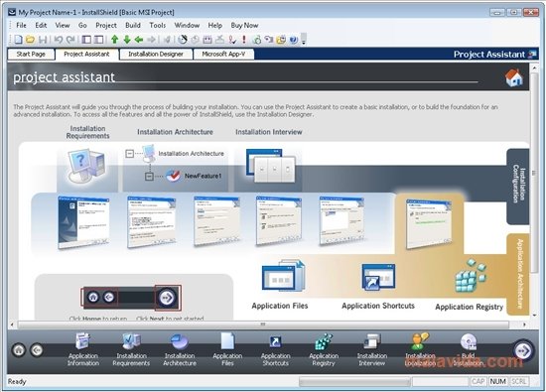Open the Build menu
The height and width of the screenshot is (392, 546).
click(133, 25)
